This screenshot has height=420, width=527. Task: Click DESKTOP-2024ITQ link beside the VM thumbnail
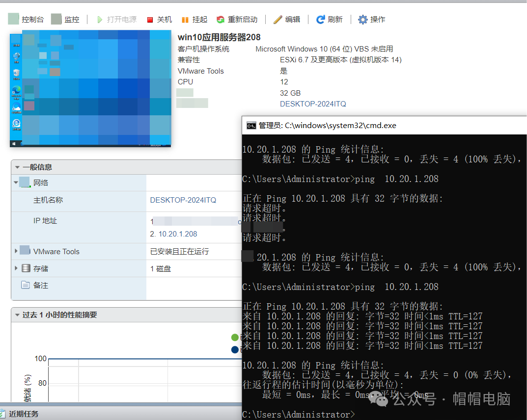[x=313, y=104]
